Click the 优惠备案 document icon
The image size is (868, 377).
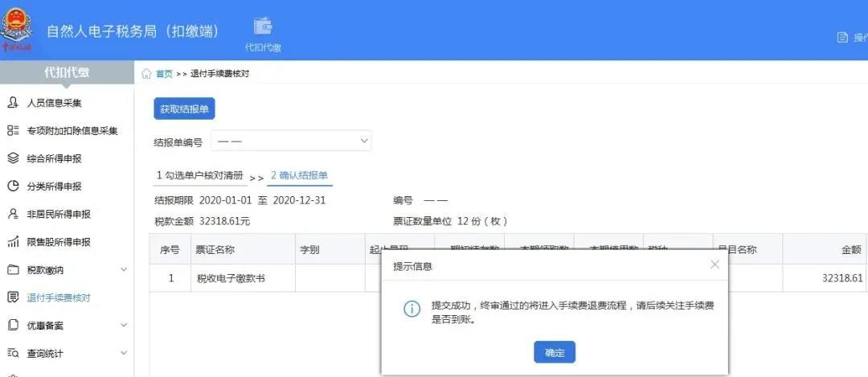(14, 326)
